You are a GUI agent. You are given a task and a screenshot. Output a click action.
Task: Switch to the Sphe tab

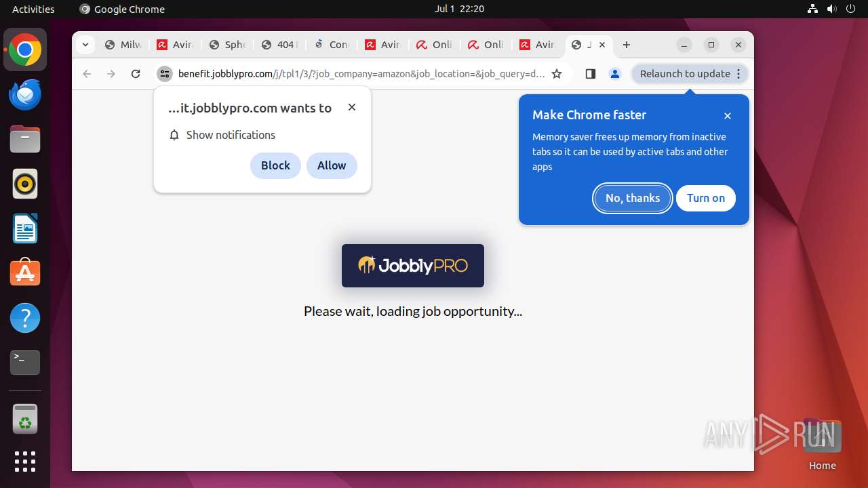(226, 45)
